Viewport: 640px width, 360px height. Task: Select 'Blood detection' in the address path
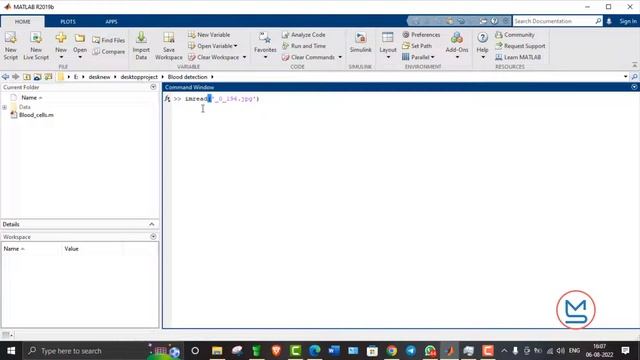click(x=187, y=77)
